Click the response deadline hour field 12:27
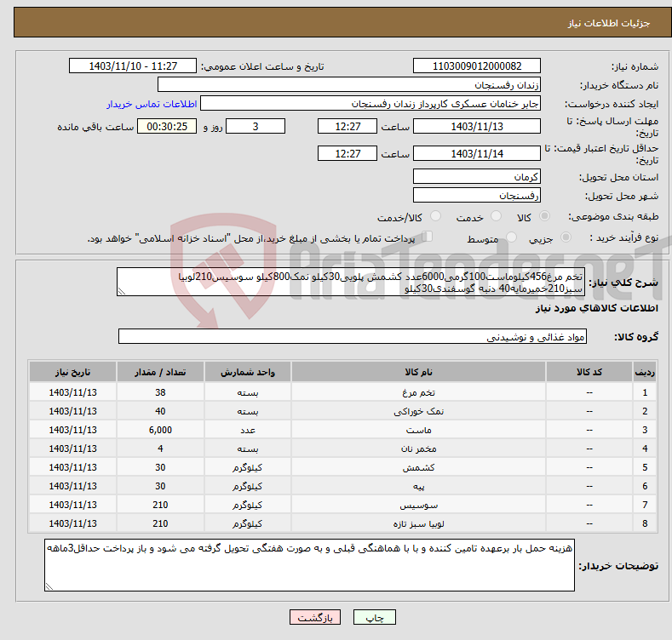The width and height of the screenshot is (672, 640). 347,126
